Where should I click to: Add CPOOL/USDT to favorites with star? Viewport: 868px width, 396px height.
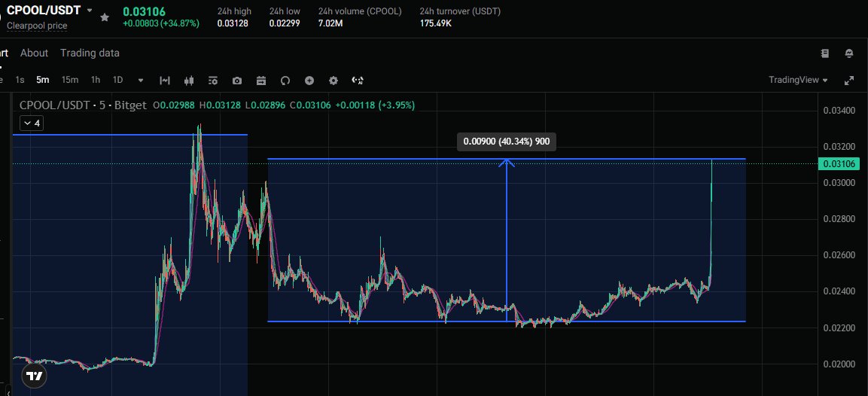105,17
